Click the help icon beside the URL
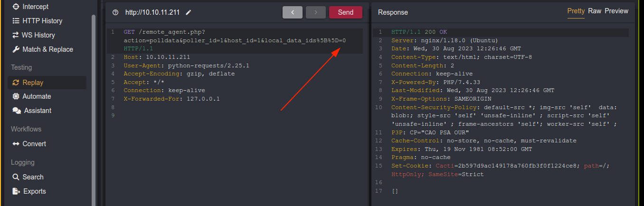 115,12
